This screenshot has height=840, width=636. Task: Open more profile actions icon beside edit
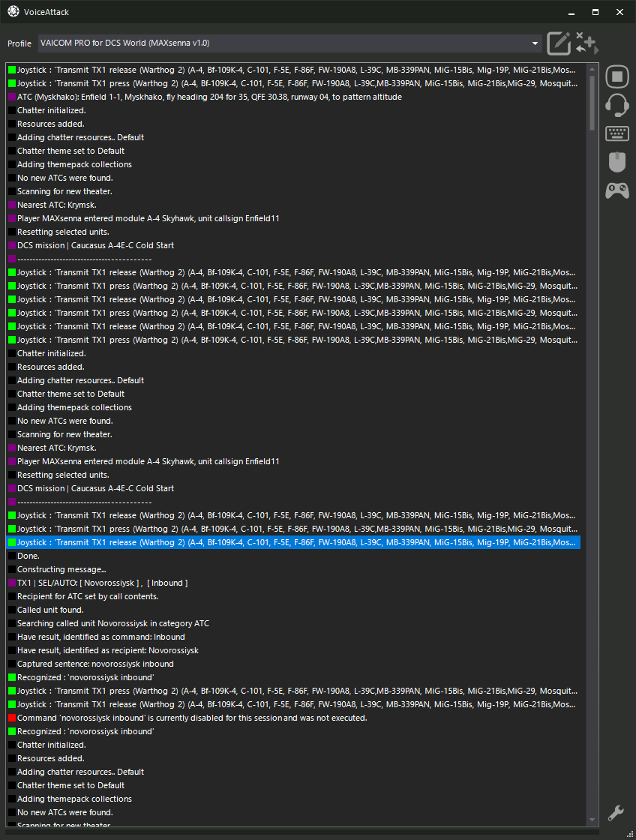[586, 43]
